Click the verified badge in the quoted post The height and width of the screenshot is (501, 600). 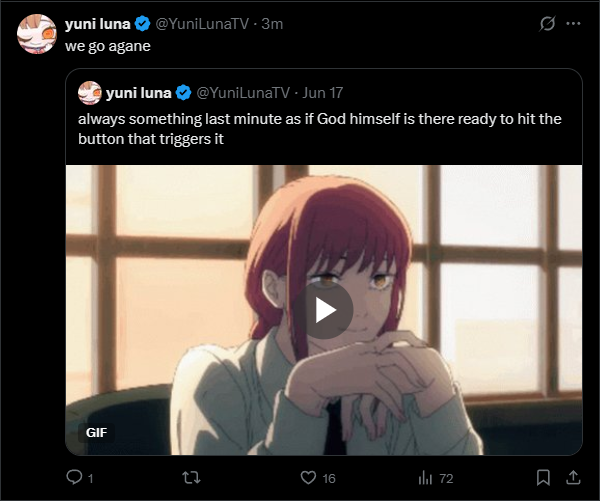click(184, 93)
